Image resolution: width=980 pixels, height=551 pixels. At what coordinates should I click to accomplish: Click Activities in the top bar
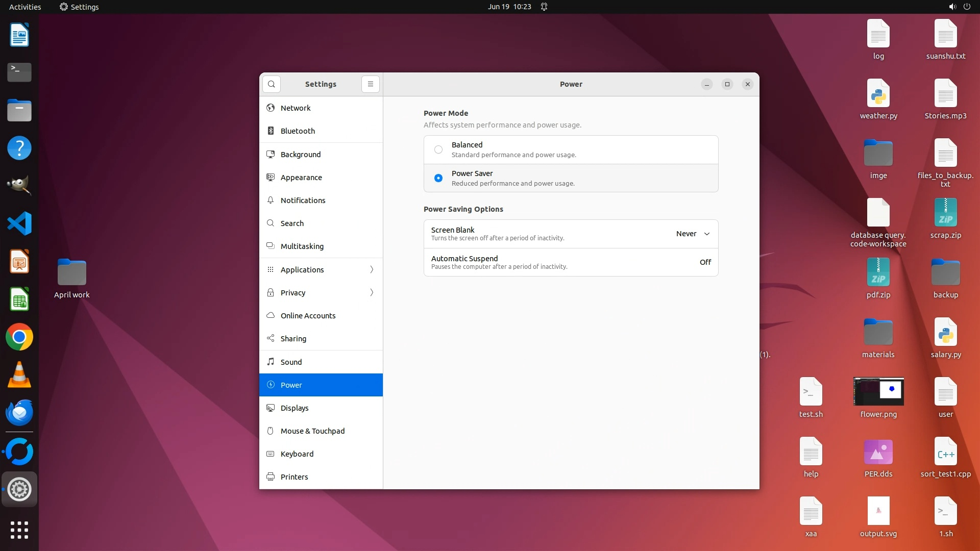(25, 7)
